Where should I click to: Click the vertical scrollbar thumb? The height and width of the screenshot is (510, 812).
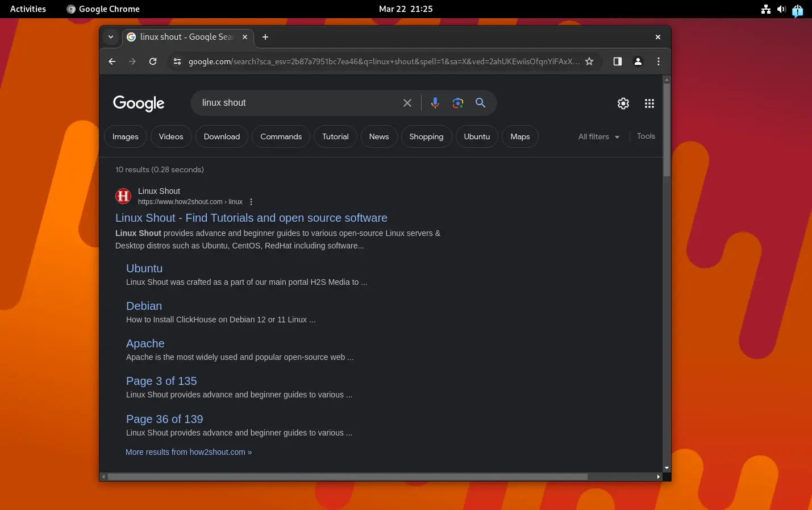pos(667,130)
